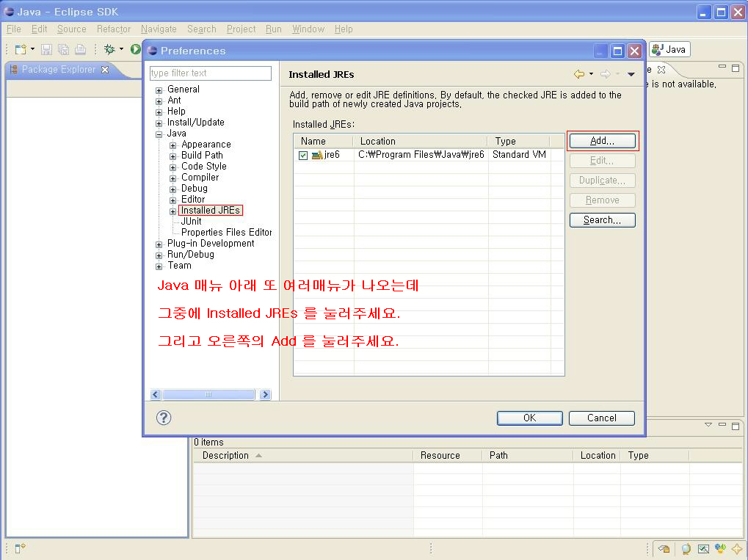748x560 pixels.
Task: Expand the Install/Update node
Action: (x=159, y=123)
